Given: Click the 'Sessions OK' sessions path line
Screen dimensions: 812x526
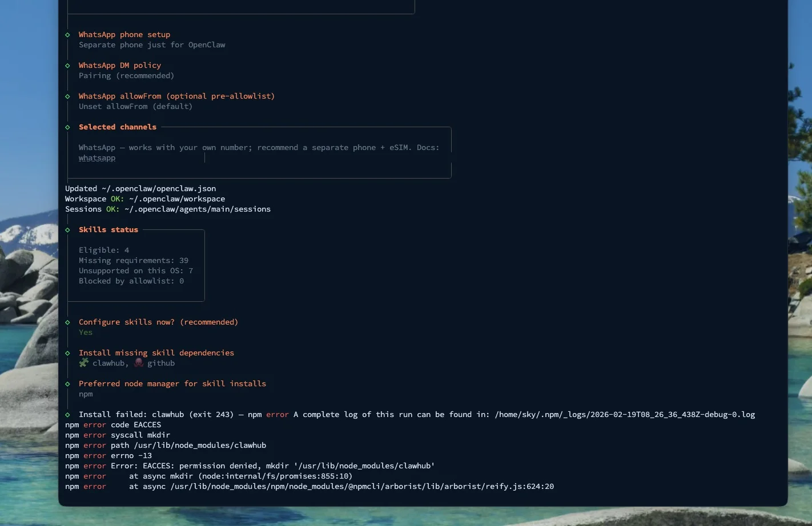Looking at the screenshot, I should [x=168, y=209].
